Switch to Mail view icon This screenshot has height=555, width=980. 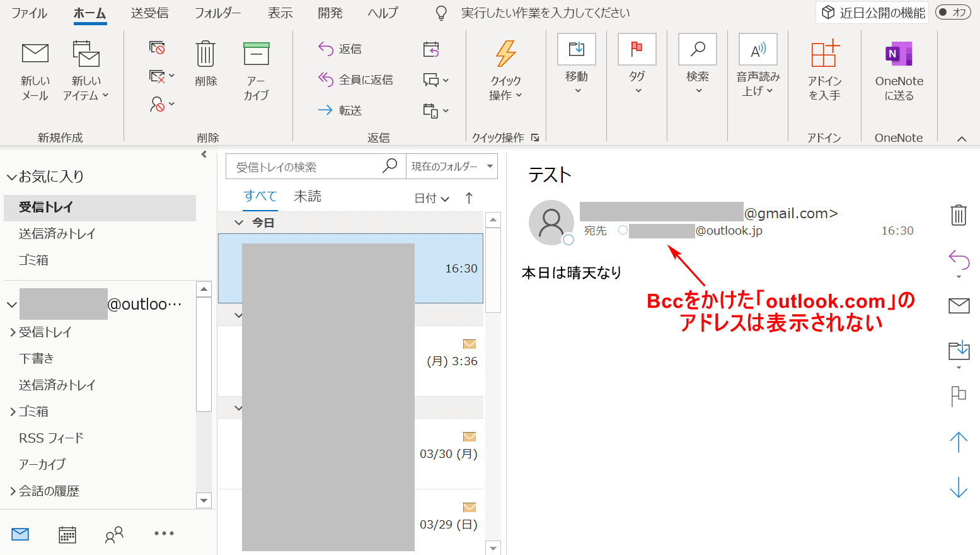(20, 534)
